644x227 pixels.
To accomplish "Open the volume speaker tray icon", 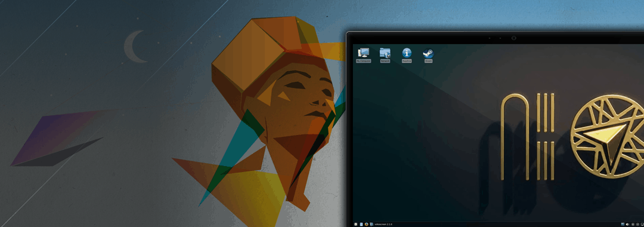I will click(x=627, y=224).
